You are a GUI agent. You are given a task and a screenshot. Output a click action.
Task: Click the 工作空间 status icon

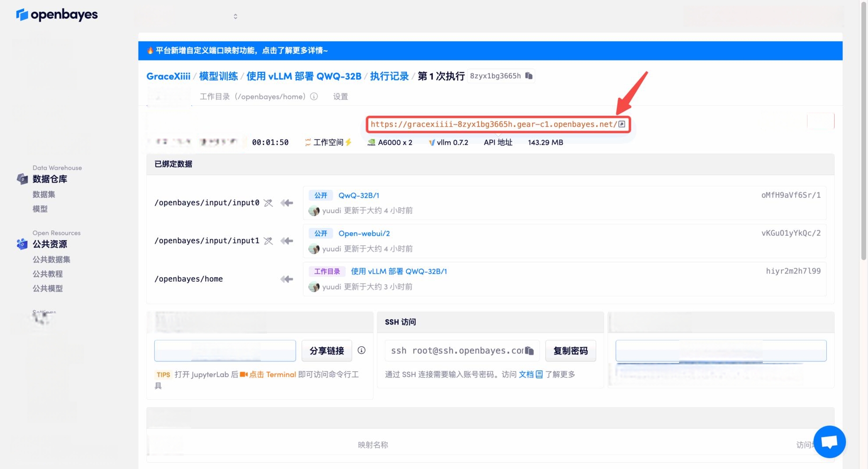[x=308, y=142]
